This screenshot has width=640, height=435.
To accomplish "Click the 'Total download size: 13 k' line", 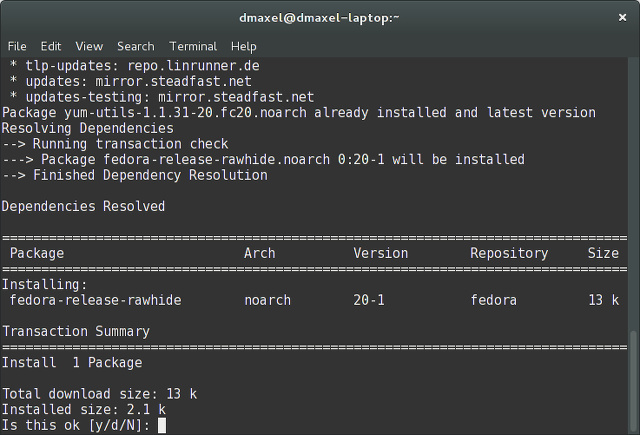I will pos(100,394).
